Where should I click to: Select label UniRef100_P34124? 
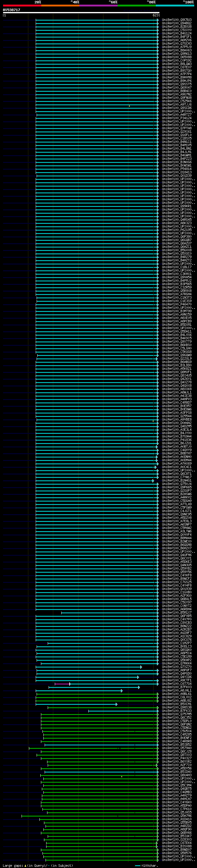click(x=176, y=118)
